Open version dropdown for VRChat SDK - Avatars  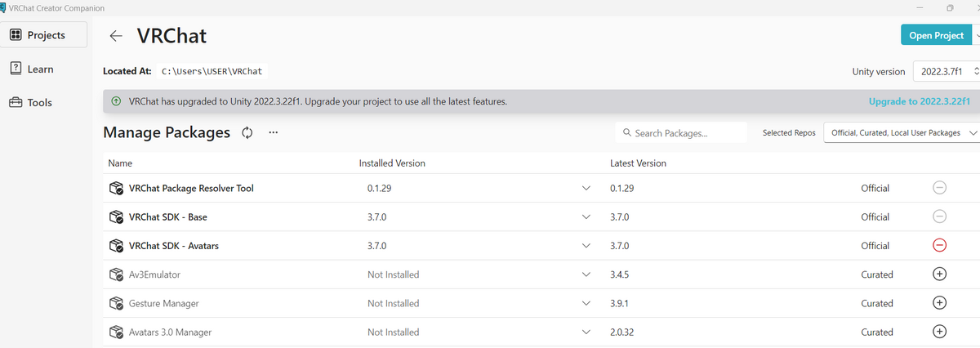pyautogui.click(x=586, y=246)
